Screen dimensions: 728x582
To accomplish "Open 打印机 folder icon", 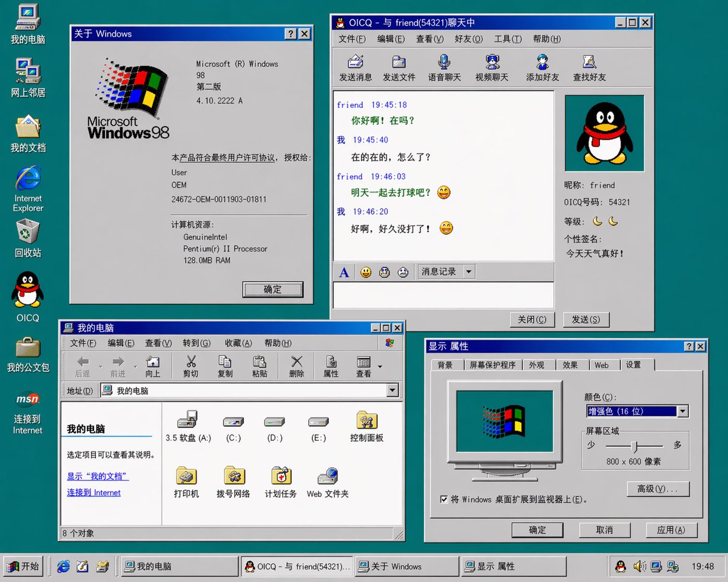I will pos(186,483).
